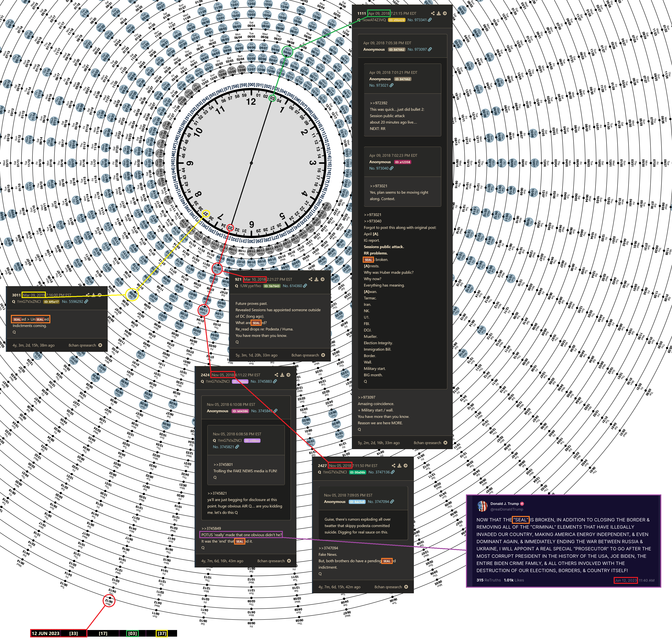This screenshot has width=672, height=644.
Task: Click the chain-link icon beside No. 973341
Action: pyautogui.click(x=430, y=20)
